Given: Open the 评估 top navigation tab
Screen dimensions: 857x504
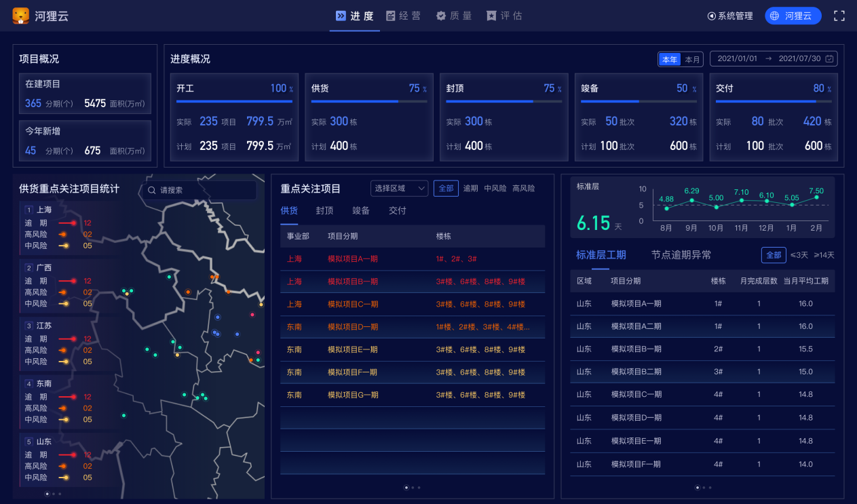Looking at the screenshot, I should (x=504, y=16).
